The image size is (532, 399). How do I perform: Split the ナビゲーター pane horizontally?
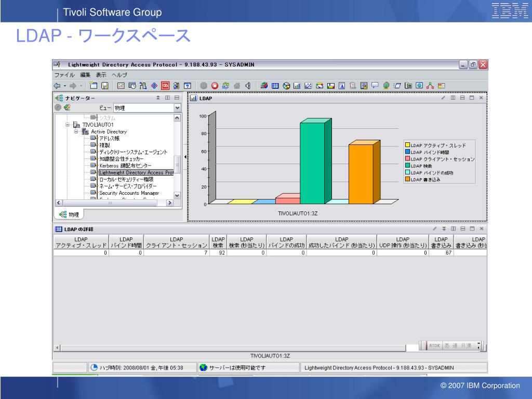[177, 98]
